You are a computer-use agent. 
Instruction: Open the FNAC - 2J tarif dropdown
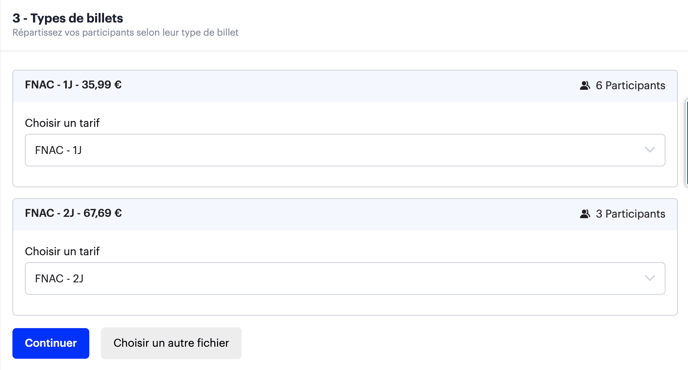(345, 278)
